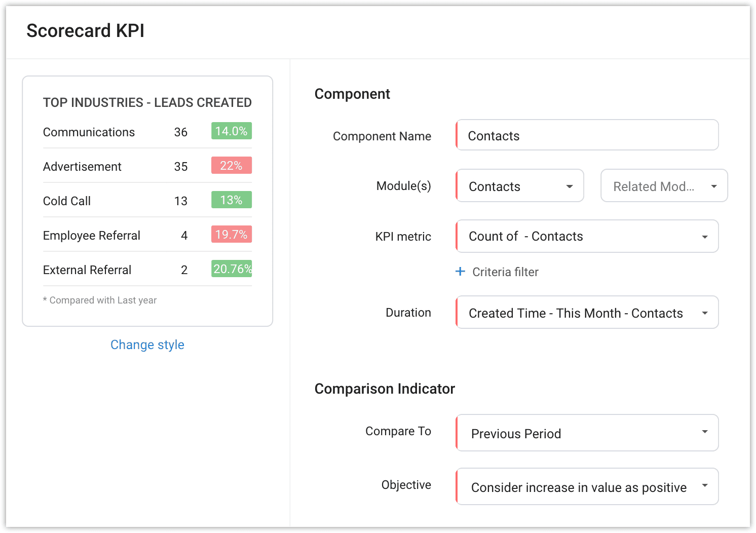This screenshot has height=533, width=756.
Task: Open the Compare To Previous Period dropdown
Action: [x=587, y=433]
